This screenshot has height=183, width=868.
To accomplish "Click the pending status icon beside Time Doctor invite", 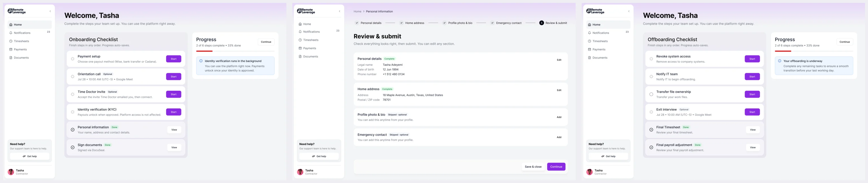I will tap(72, 94).
